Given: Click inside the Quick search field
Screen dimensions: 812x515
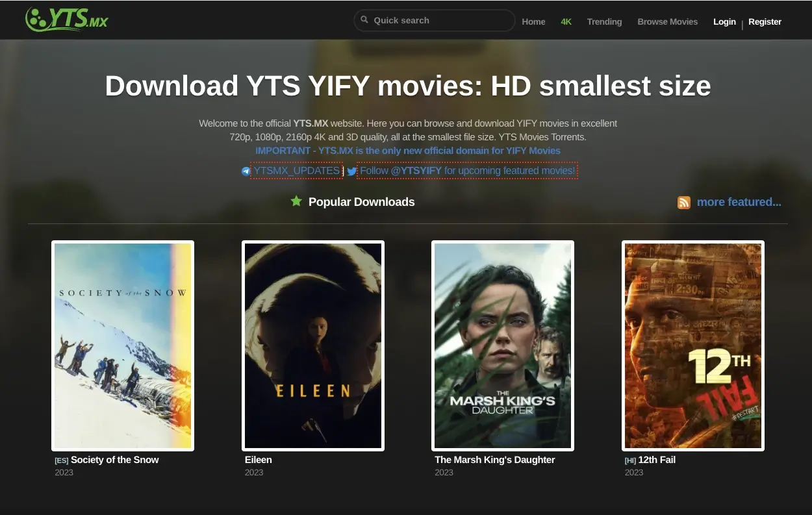Looking at the screenshot, I should 434,20.
